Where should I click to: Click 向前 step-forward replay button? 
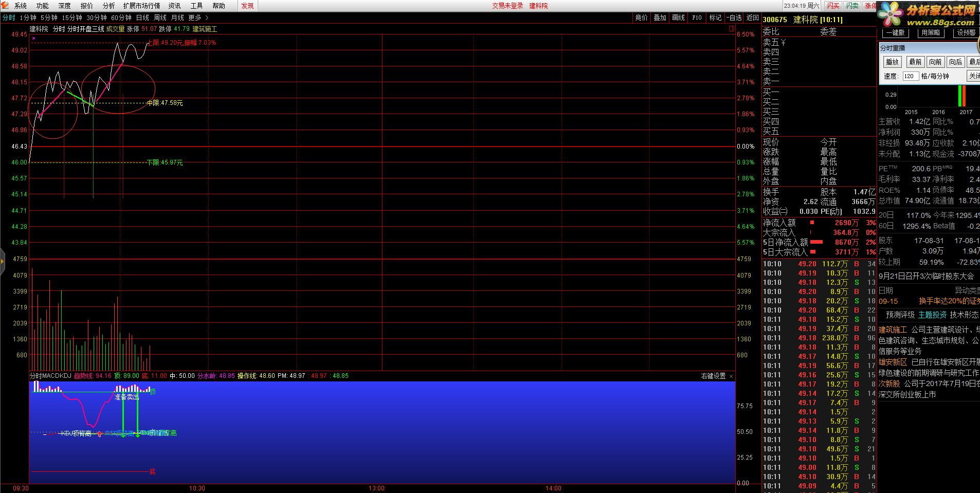coord(935,62)
